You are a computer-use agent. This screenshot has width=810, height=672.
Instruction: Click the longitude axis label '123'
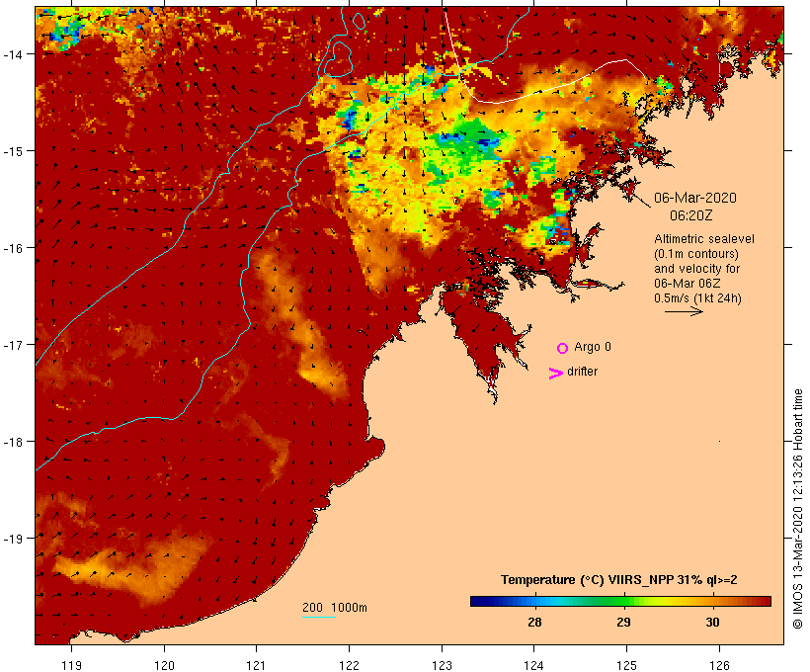point(442,665)
